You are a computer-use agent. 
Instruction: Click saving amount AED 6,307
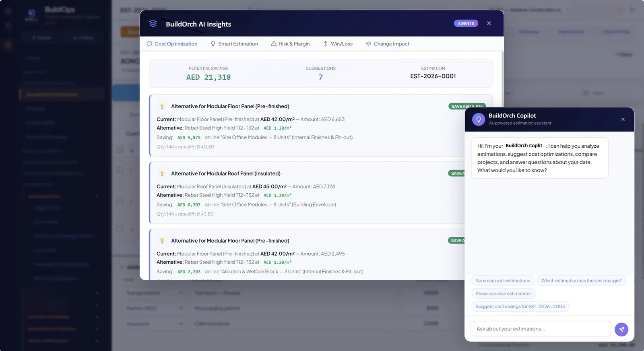coord(189,205)
